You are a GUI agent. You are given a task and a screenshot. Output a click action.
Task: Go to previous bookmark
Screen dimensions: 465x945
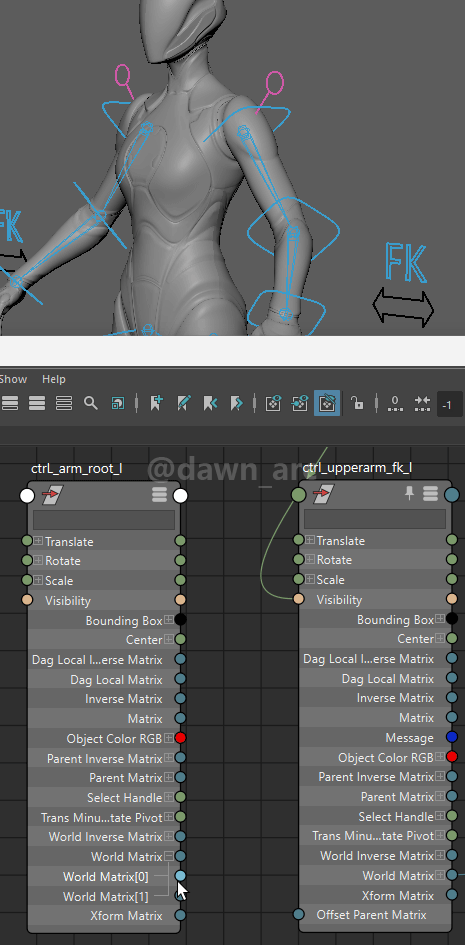(x=210, y=403)
